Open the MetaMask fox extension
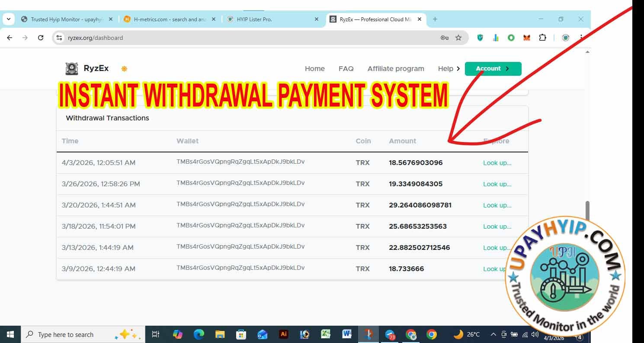 (x=527, y=38)
